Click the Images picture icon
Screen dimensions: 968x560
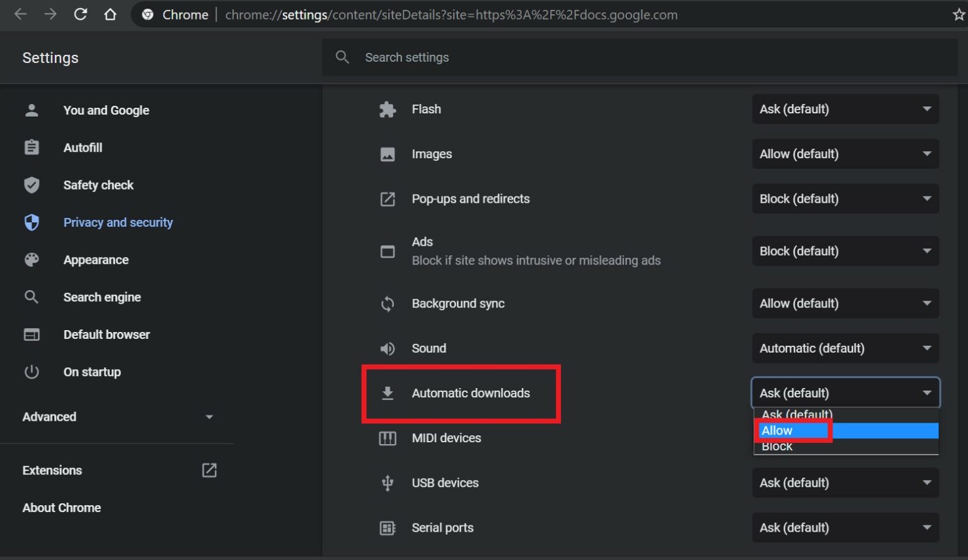388,154
